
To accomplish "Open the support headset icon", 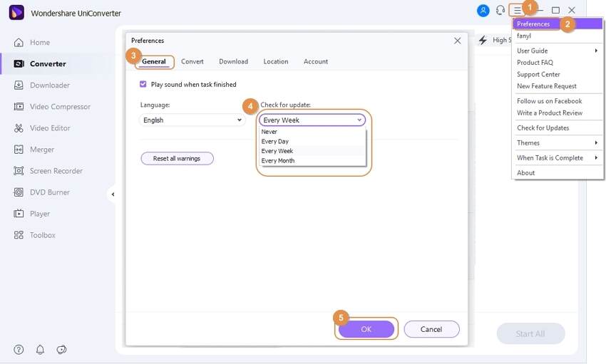I will (500, 11).
